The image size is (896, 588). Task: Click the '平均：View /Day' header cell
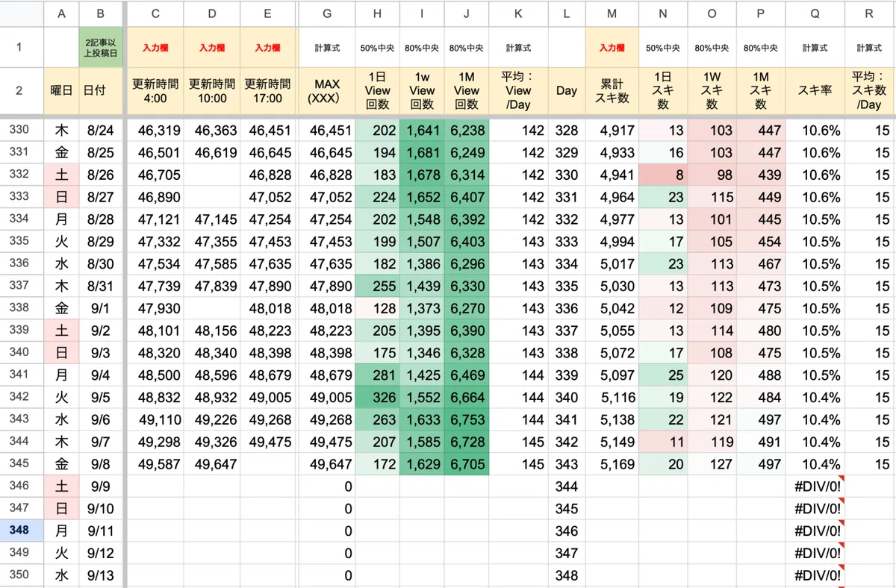[x=517, y=90]
